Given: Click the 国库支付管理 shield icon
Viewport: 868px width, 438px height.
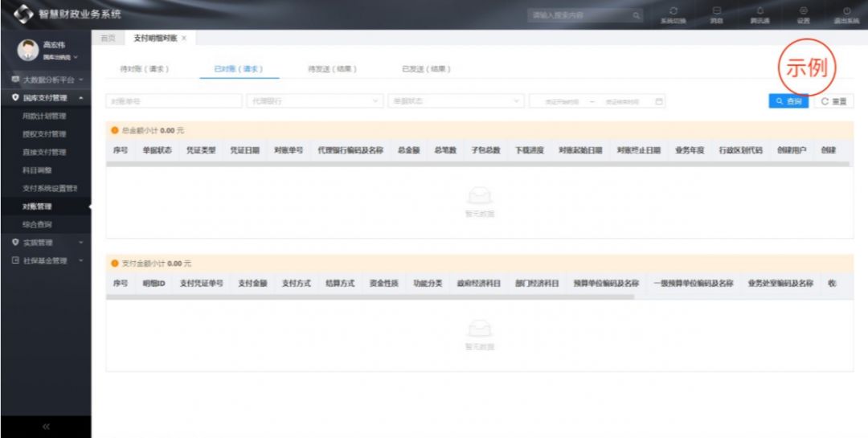Looking at the screenshot, I should click(15, 98).
